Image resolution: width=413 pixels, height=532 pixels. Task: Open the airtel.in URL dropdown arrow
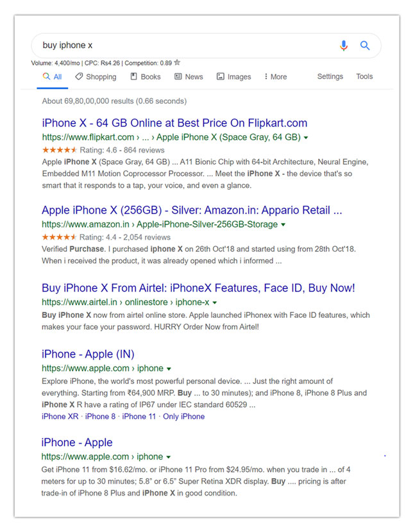pos(214,303)
